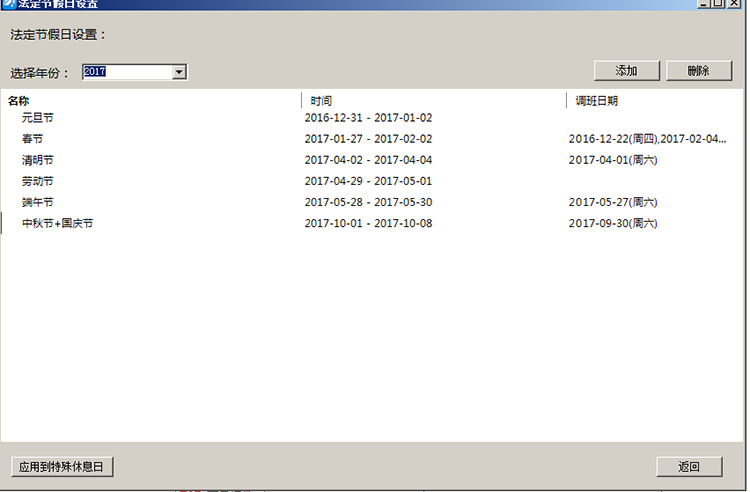Minimize the 法定节假日设置 window
This screenshot has width=750, height=492.
(704, 4)
